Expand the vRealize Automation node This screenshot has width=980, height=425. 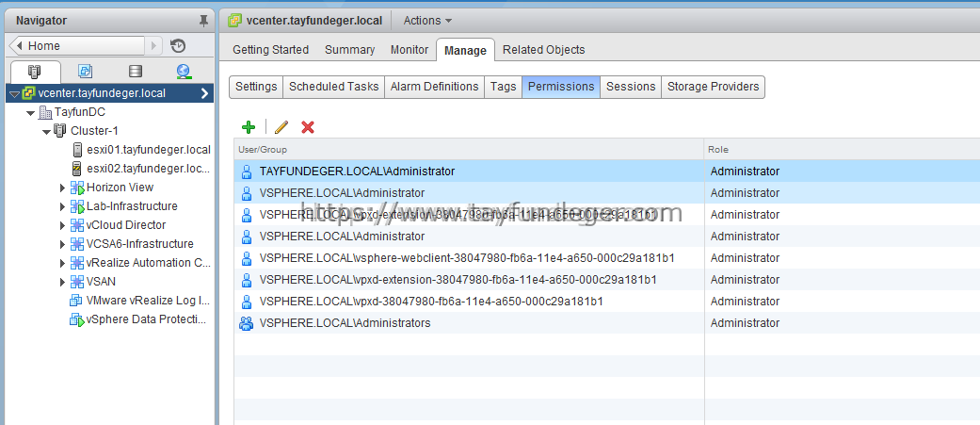click(x=62, y=263)
